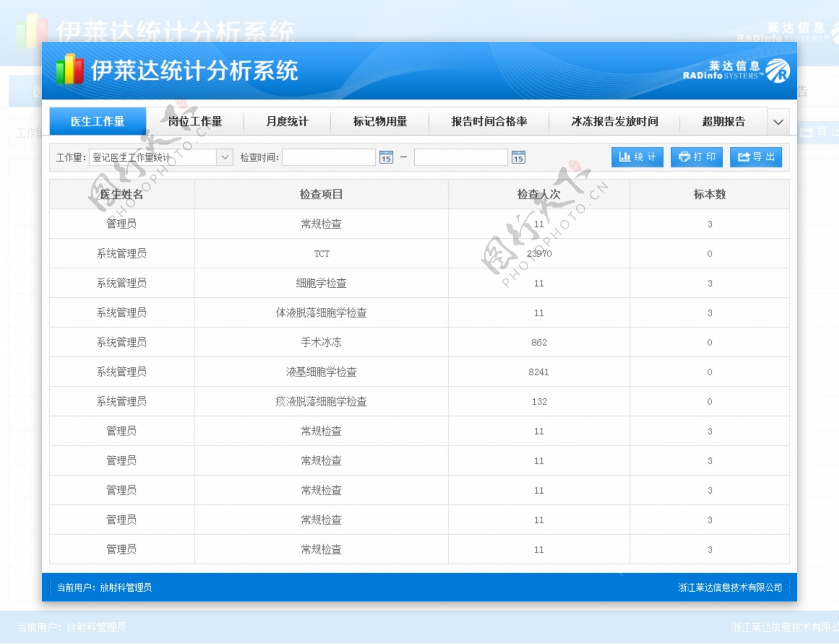Select the 手术冰冻 cell

321,343
